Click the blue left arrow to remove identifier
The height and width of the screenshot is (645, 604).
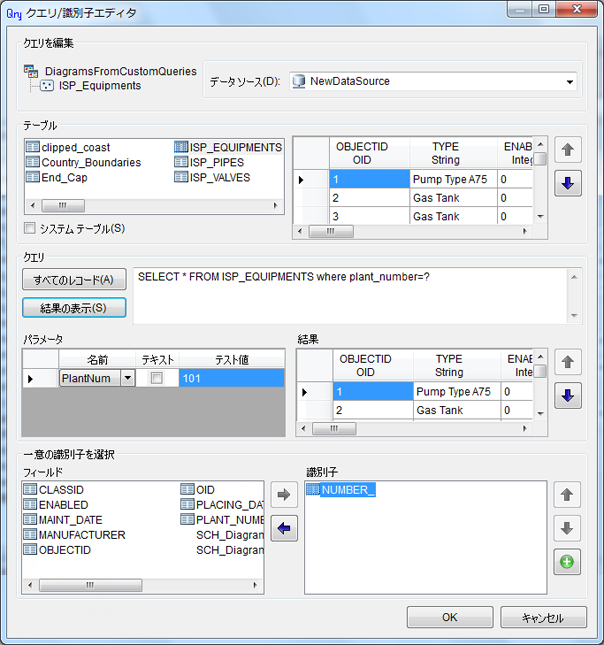284,528
